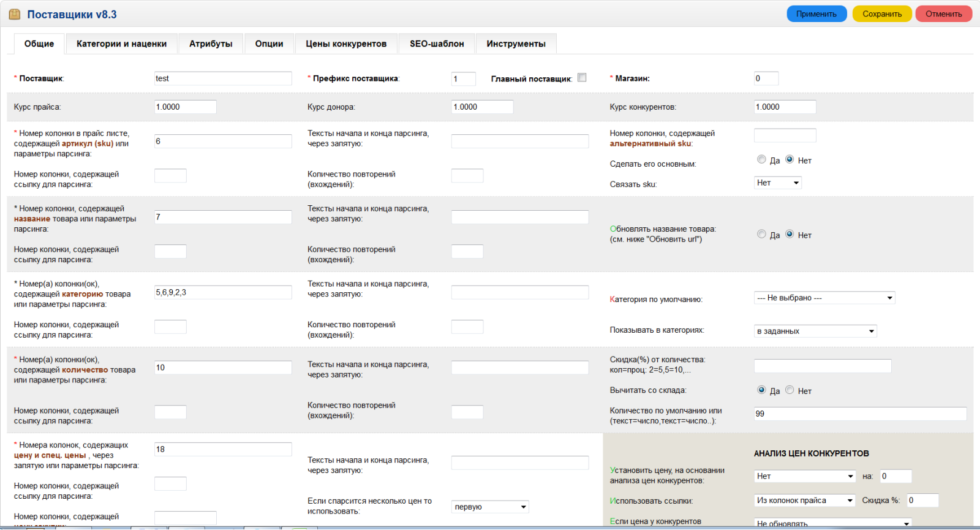This screenshot has height=530, width=980.
Task: Toggle the Главный поставщик checkbox
Action: pyautogui.click(x=582, y=77)
